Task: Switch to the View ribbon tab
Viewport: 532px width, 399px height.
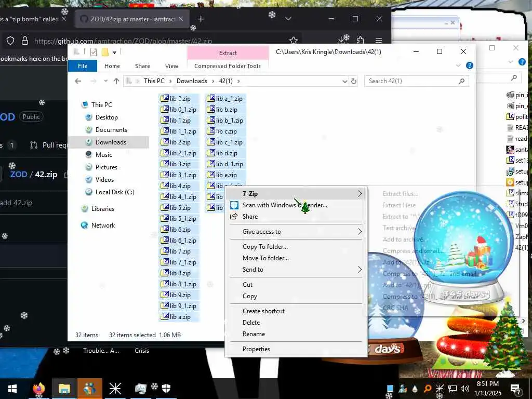Action: [171, 66]
